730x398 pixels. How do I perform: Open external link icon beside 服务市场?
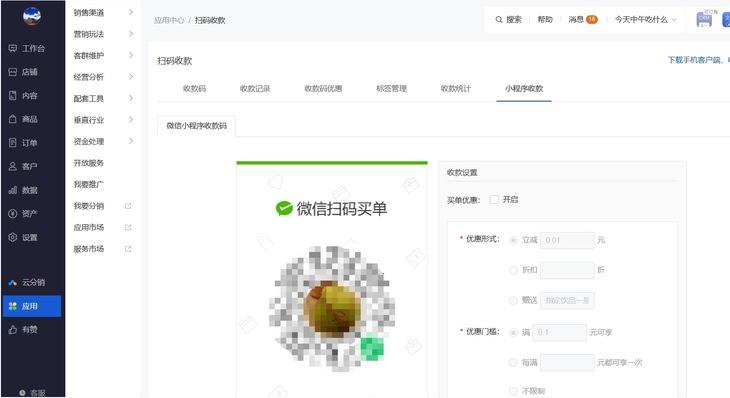(x=128, y=249)
